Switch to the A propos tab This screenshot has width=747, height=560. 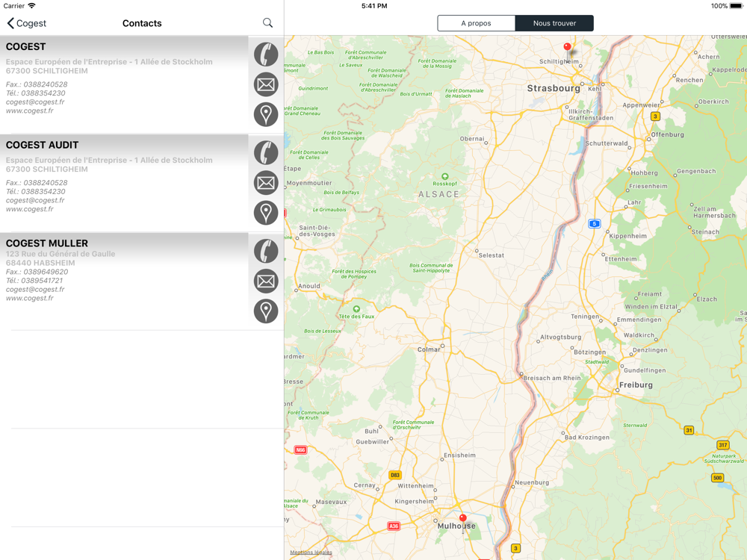[476, 23]
